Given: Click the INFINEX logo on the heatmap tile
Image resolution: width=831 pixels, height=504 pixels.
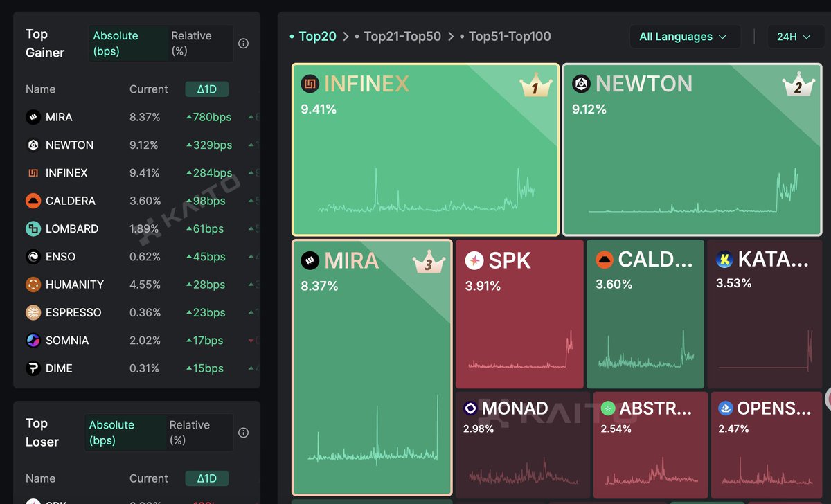Looking at the screenshot, I should click(310, 84).
